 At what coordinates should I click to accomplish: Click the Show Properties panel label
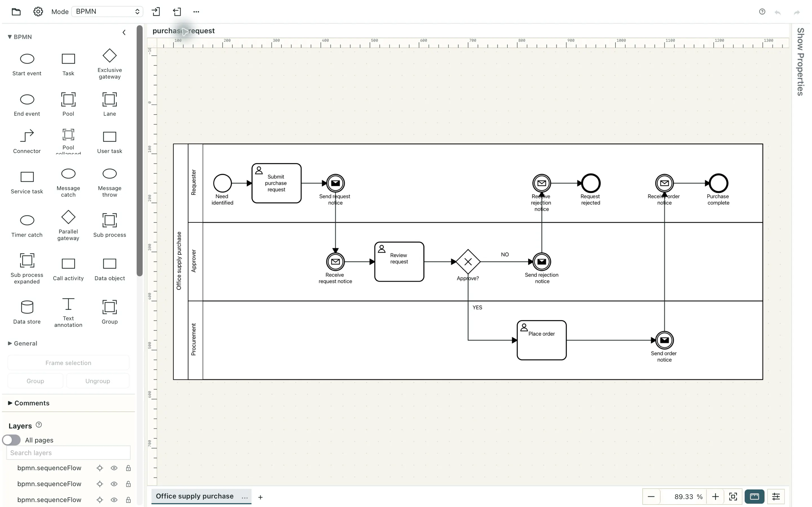[x=801, y=62]
